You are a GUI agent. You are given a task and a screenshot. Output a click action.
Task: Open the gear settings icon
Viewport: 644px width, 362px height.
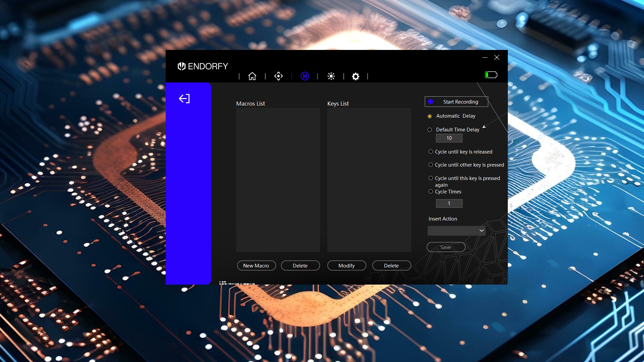click(x=356, y=76)
